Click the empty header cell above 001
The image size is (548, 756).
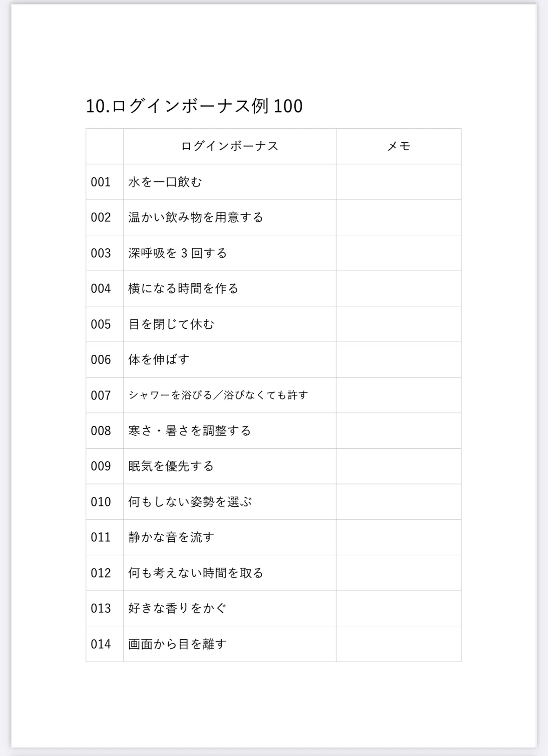click(105, 146)
